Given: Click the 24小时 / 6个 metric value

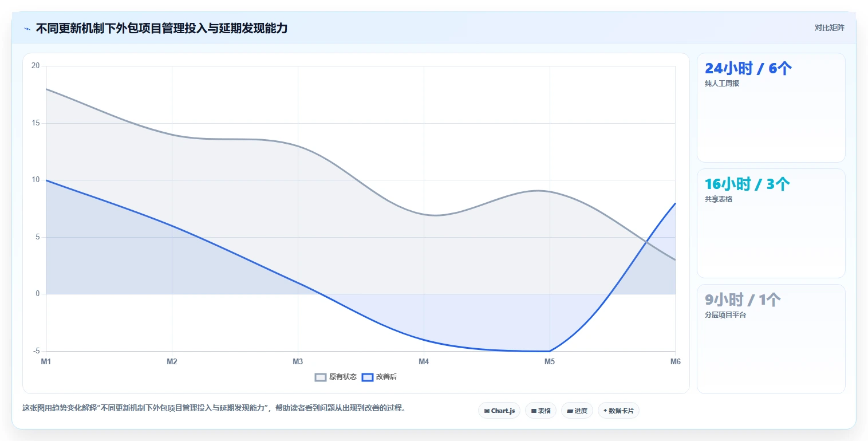Looking at the screenshot, I should pos(748,69).
